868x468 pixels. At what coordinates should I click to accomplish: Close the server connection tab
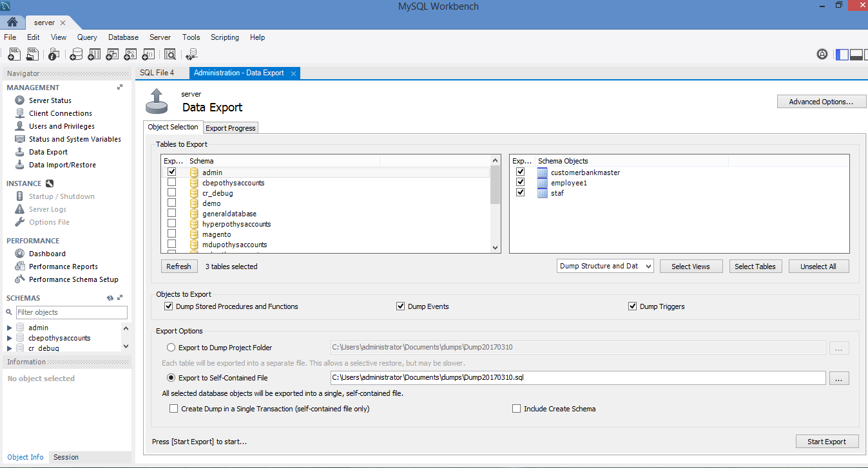pyautogui.click(x=63, y=23)
